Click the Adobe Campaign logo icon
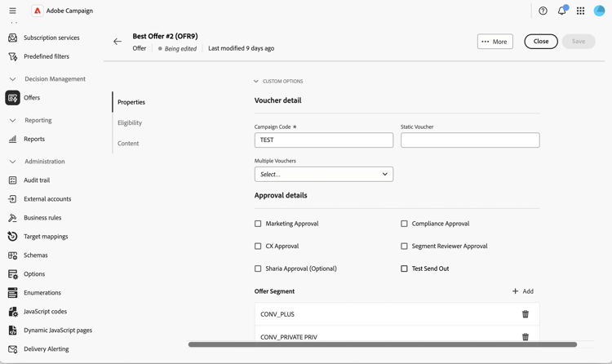 (x=38, y=11)
